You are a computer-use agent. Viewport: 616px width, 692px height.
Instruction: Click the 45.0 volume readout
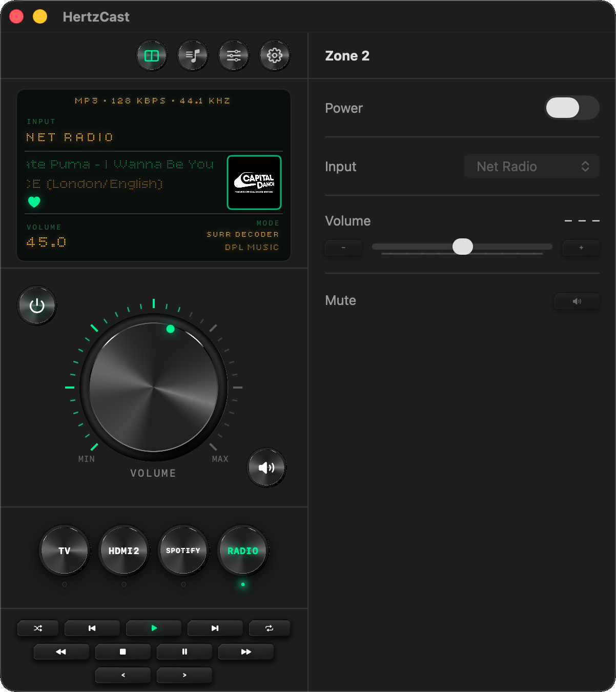(x=46, y=242)
